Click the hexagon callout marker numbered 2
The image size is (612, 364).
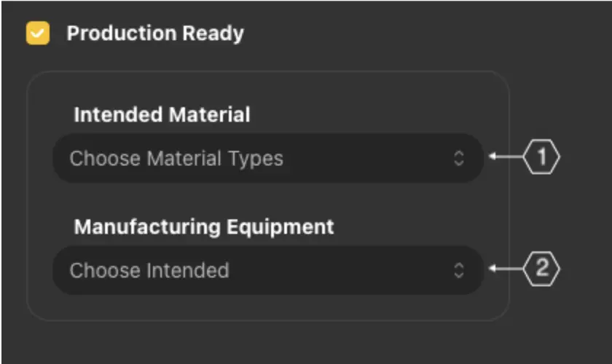click(541, 269)
